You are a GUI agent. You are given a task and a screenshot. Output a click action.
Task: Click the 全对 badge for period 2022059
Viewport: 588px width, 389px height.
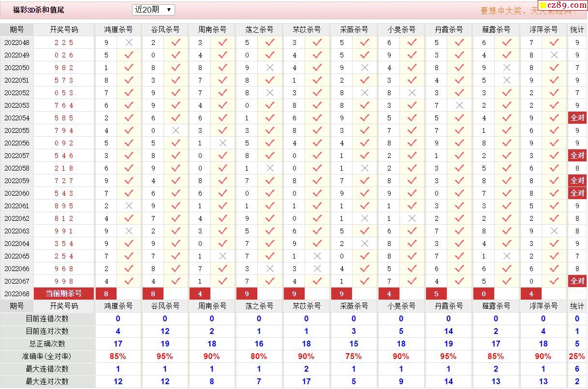click(x=577, y=181)
